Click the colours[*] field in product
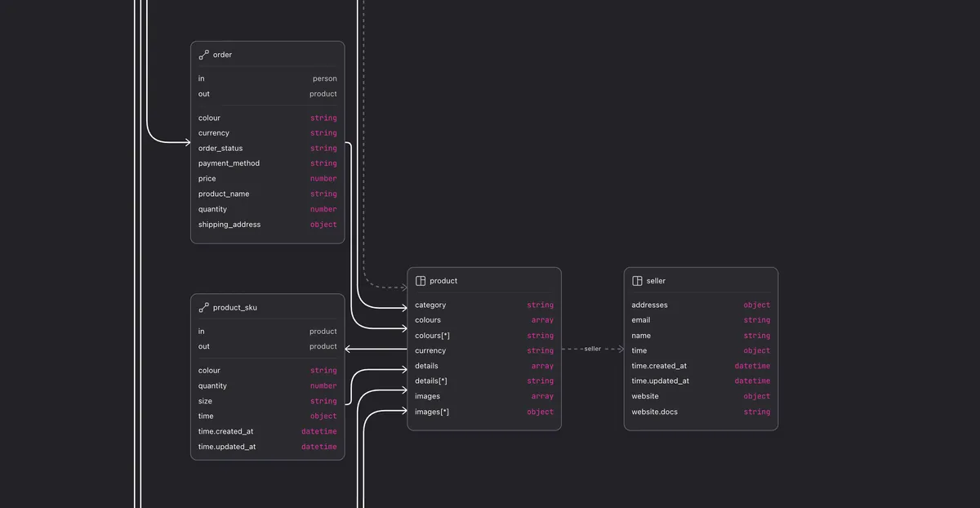Viewport: 980px width, 508px height. pyautogui.click(x=484, y=336)
